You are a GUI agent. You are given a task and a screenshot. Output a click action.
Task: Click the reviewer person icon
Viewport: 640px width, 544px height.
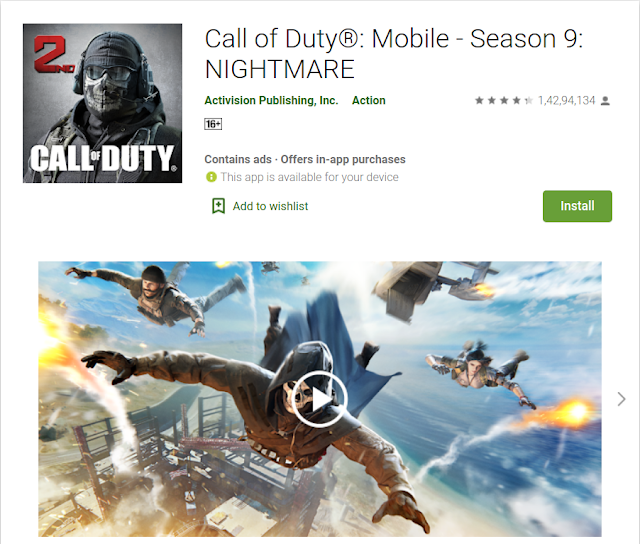pyautogui.click(x=605, y=101)
